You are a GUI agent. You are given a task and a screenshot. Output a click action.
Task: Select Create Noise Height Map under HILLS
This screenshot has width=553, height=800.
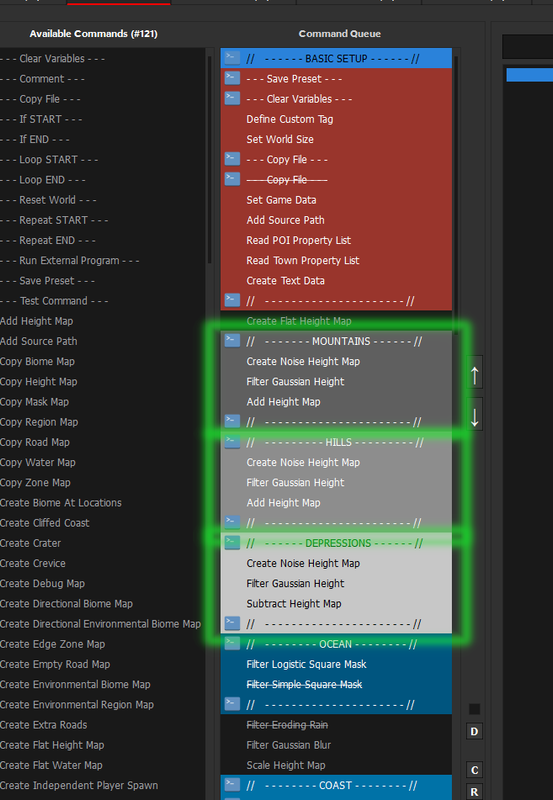click(x=336, y=462)
